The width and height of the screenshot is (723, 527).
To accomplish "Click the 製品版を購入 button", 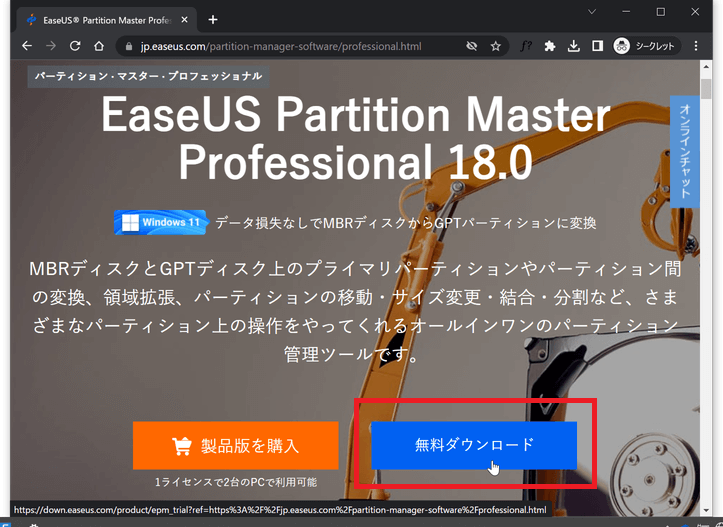I will (235, 445).
